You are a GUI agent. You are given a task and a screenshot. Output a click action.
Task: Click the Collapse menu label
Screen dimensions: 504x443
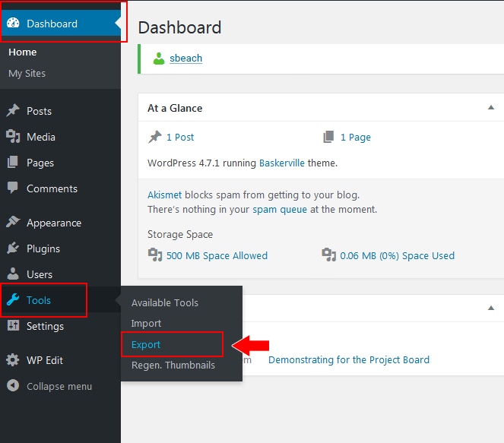[x=59, y=386]
